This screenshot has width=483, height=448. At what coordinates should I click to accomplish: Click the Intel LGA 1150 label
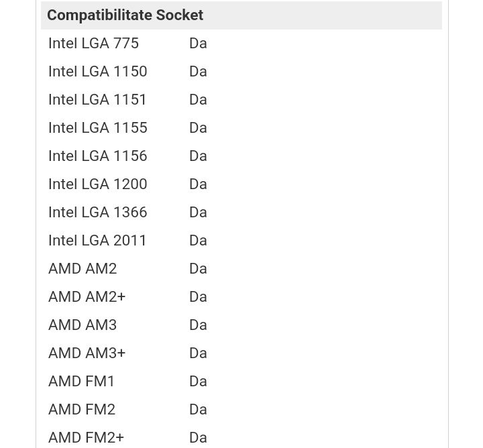98,72
